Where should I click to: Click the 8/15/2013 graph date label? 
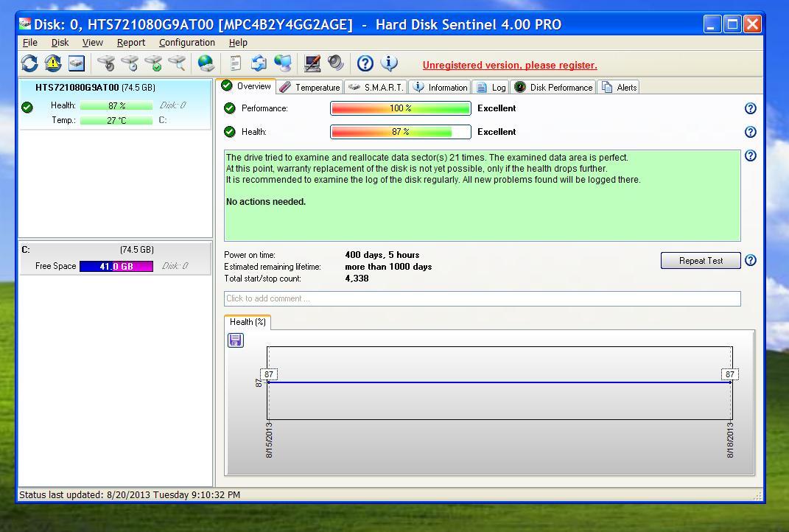pyautogui.click(x=269, y=440)
